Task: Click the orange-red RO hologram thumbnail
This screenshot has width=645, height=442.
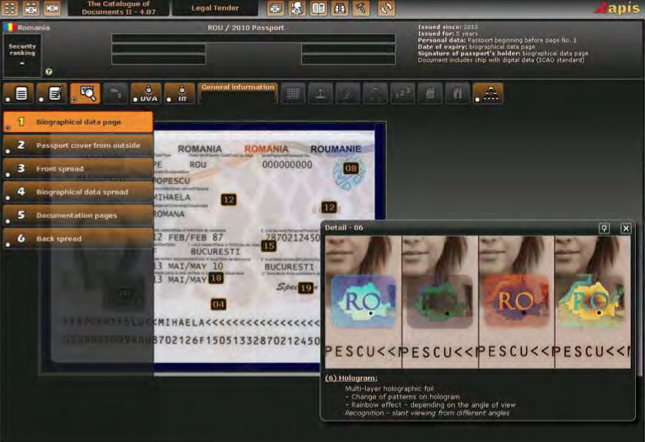Action: click(x=517, y=302)
